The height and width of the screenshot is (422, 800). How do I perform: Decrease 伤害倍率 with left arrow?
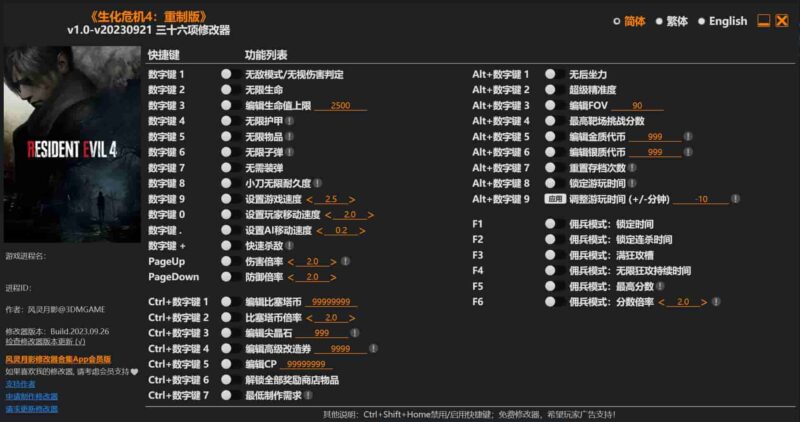click(291, 262)
